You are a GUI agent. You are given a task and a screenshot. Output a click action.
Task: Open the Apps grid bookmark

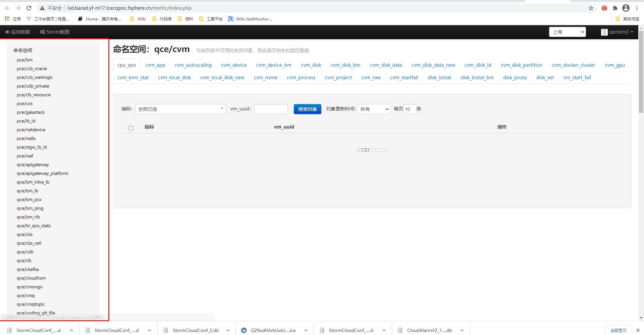13,19
